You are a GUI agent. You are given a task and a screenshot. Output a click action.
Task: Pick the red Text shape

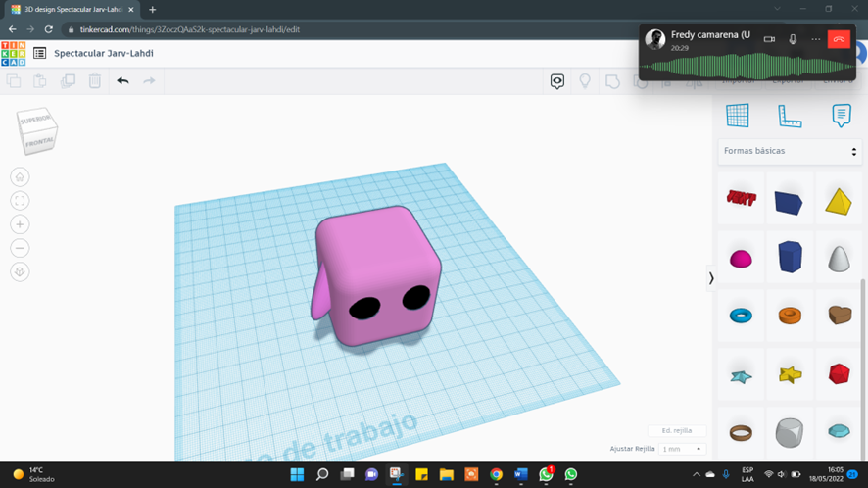(741, 198)
